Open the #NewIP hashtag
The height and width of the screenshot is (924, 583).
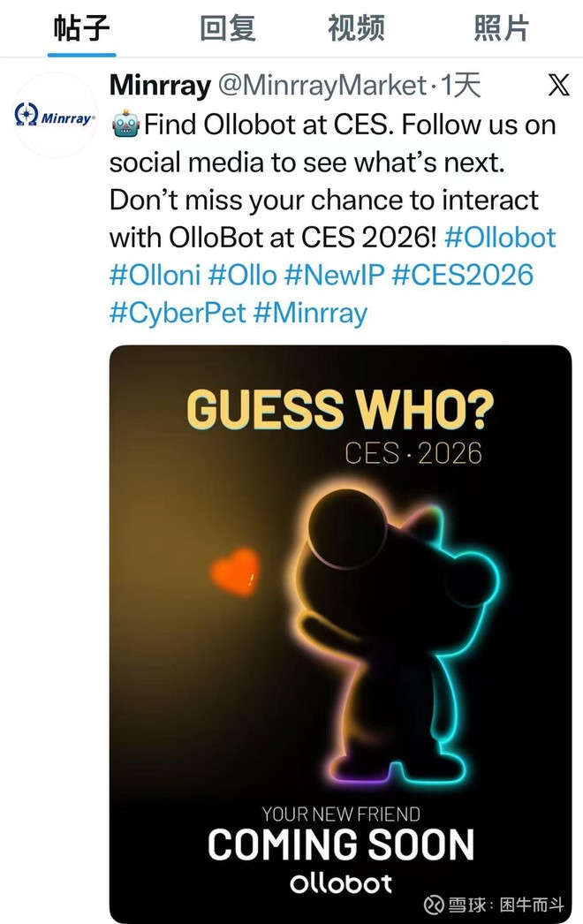(x=334, y=275)
